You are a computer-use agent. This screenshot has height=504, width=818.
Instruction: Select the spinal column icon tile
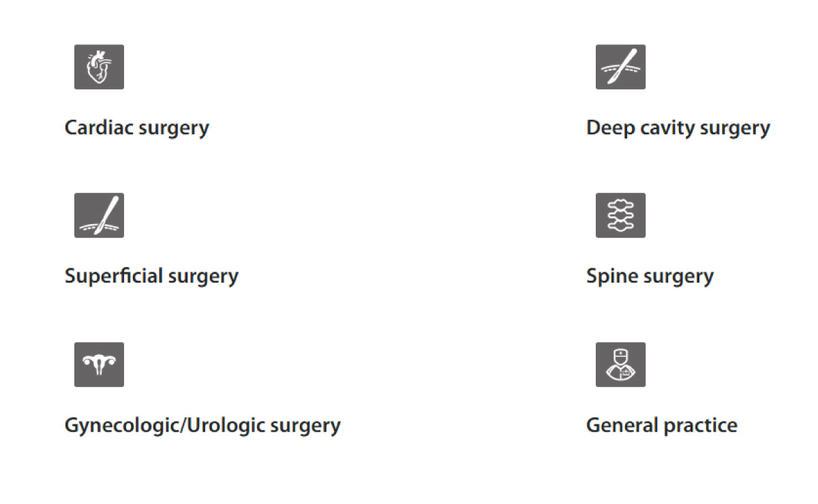[x=620, y=215]
